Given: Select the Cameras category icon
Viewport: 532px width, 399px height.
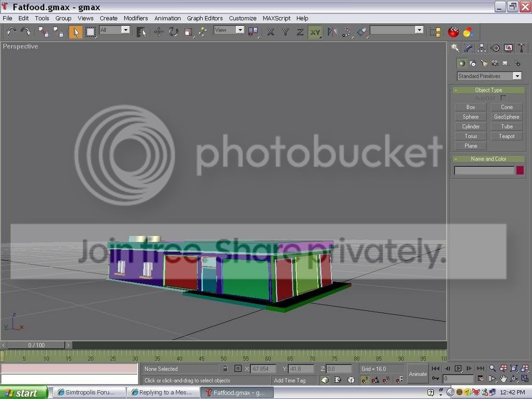Looking at the screenshot, I should tap(495, 63).
